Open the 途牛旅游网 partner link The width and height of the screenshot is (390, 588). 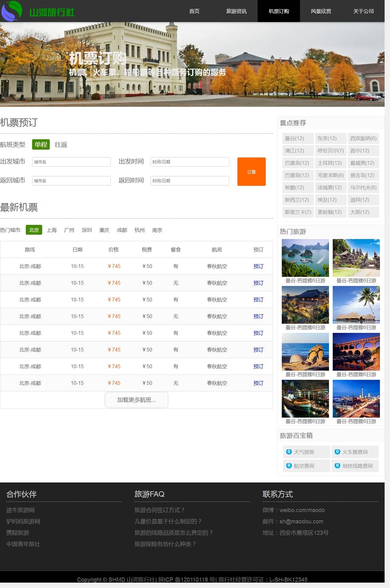[21, 510]
